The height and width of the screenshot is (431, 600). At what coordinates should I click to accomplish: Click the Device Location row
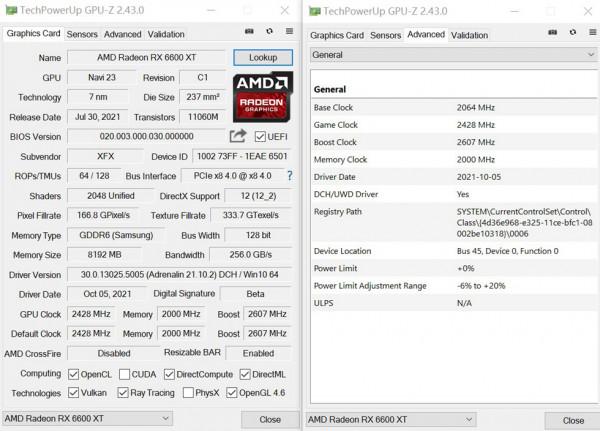(x=454, y=251)
